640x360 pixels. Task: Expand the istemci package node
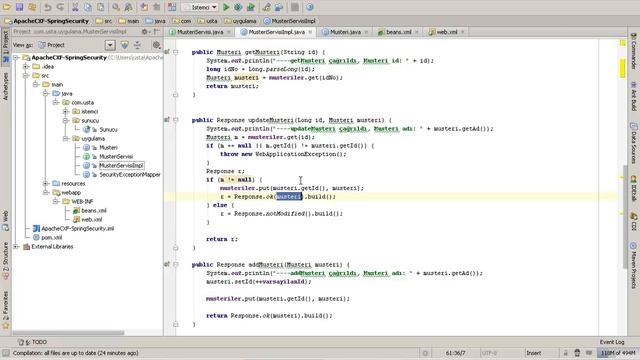click(65, 111)
